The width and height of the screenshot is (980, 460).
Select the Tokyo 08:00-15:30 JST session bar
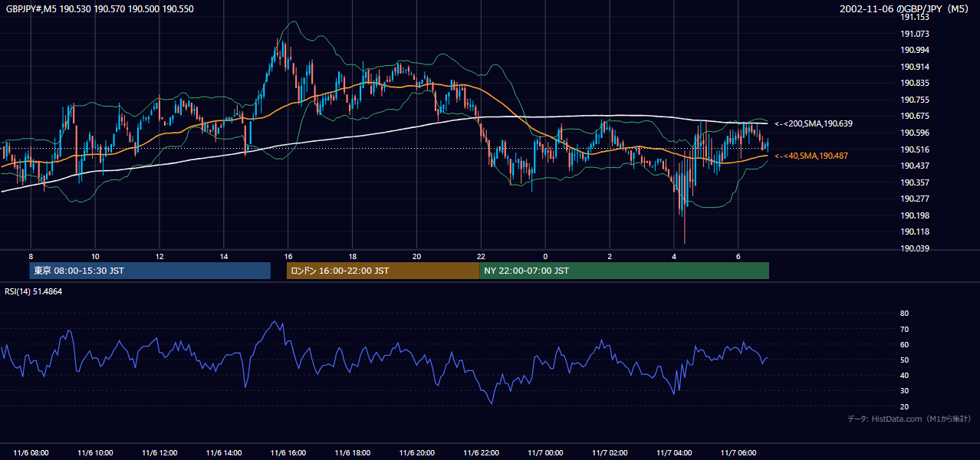[x=150, y=271]
